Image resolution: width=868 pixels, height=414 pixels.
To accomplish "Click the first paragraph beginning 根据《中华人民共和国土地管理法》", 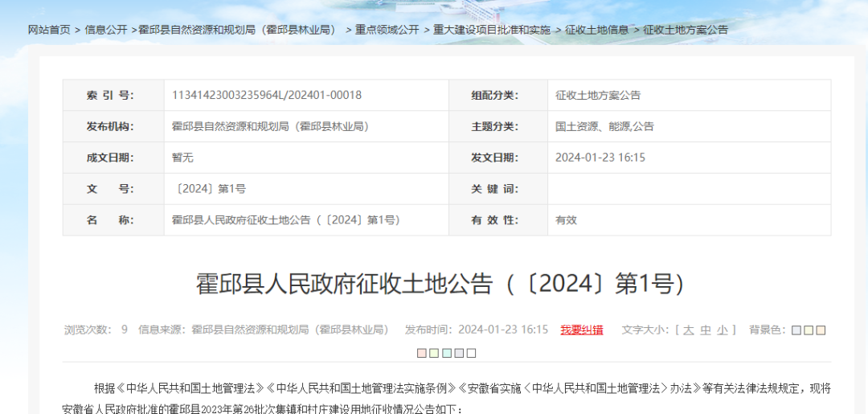I will pyautogui.click(x=446, y=398).
